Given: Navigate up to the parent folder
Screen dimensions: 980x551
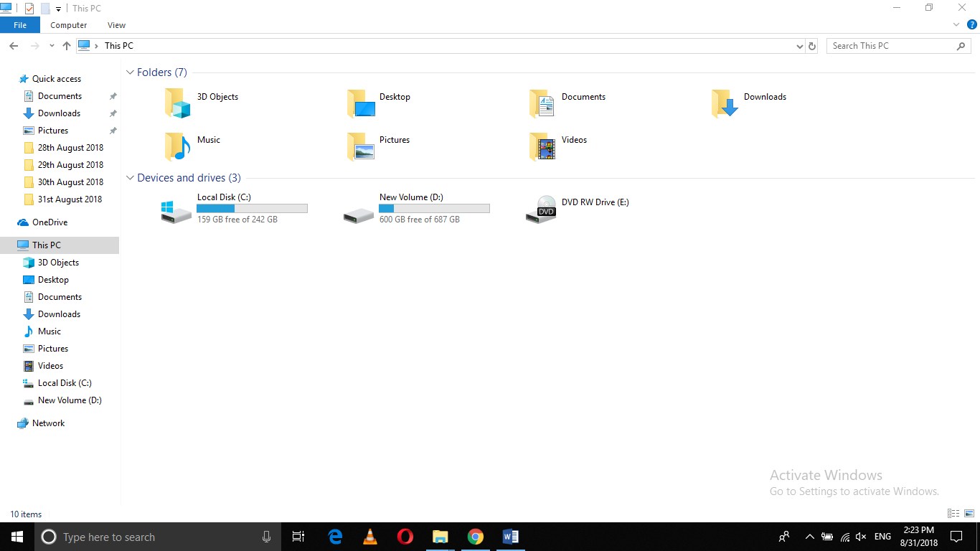Looking at the screenshot, I should tap(66, 45).
